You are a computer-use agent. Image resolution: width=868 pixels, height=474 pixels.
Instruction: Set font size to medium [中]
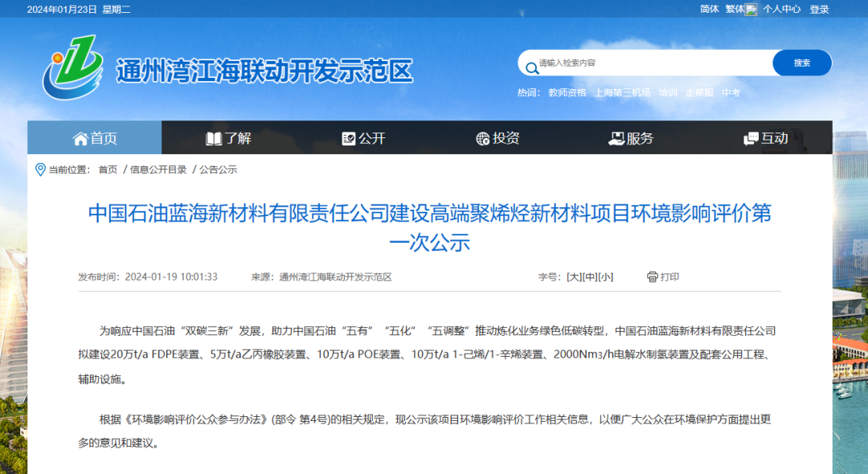coord(590,276)
